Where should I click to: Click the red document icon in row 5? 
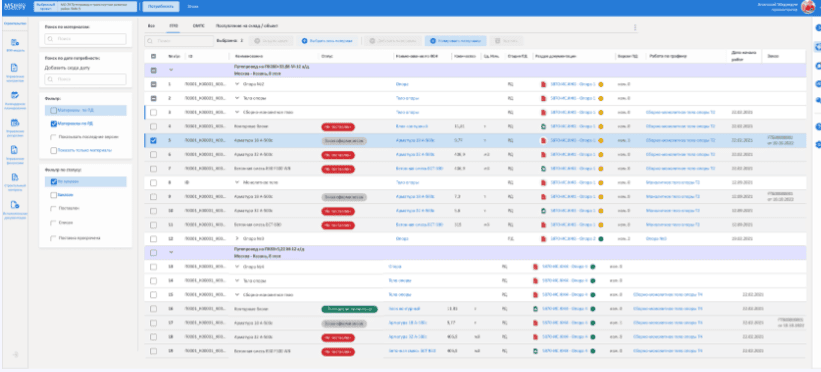click(543, 140)
